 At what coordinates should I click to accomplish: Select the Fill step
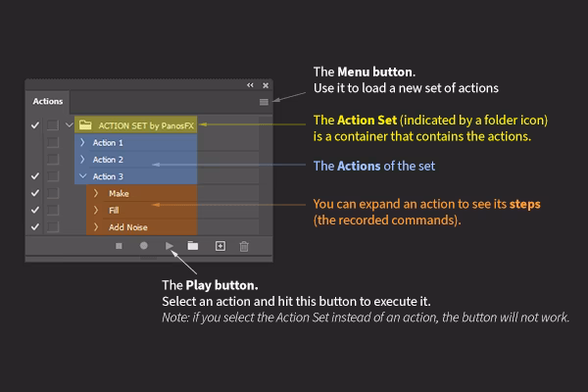(x=142, y=210)
